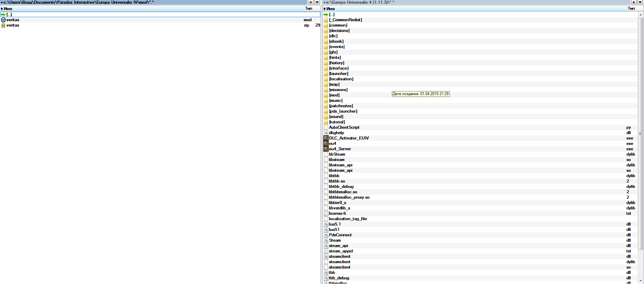Click the veritas zip archive icon

pos(3,25)
